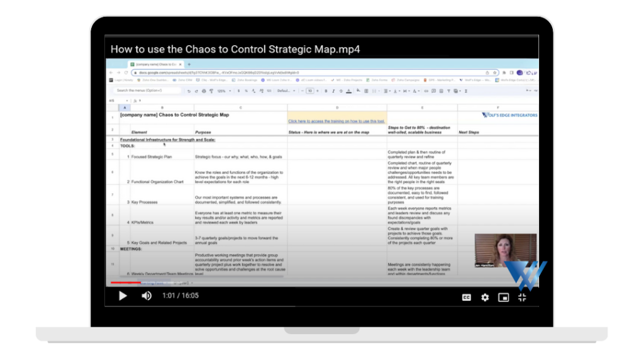Screen dimensions: 644x358
Task: Seek on the red video progress bar
Action: click(125, 282)
